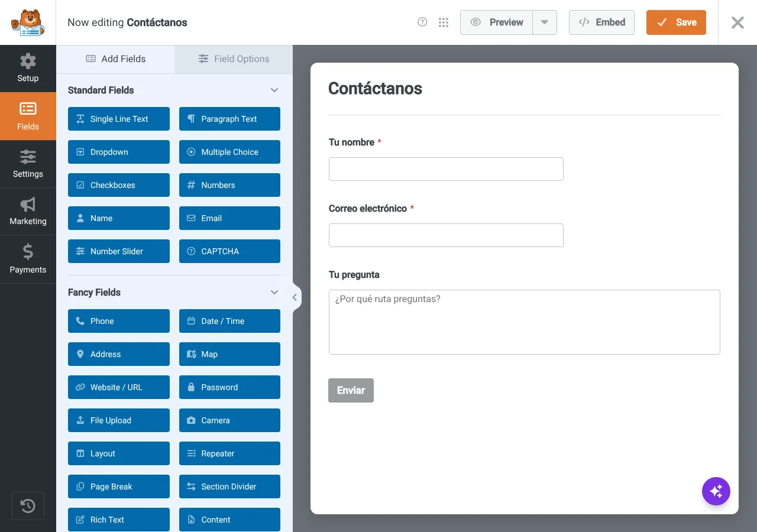The height and width of the screenshot is (532, 757).
Task: Add a File Upload field
Action: [119, 420]
